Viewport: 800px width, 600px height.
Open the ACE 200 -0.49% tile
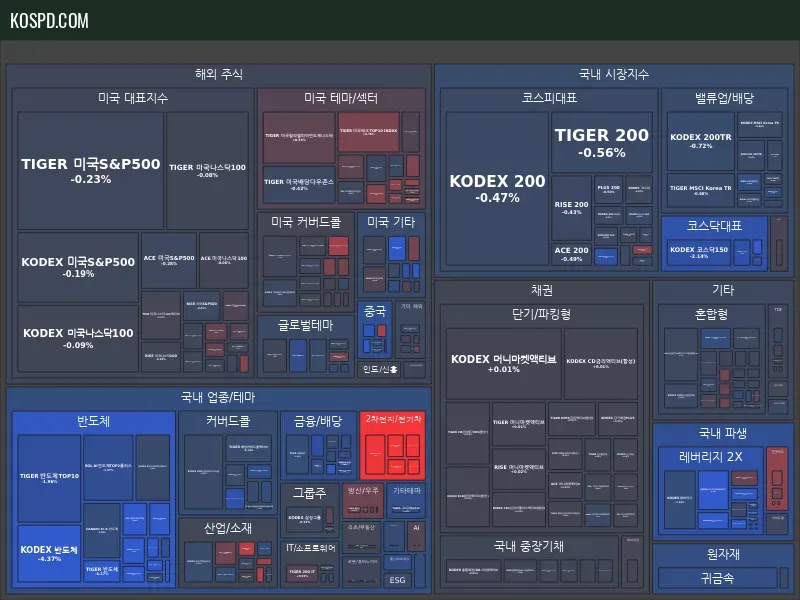click(571, 254)
